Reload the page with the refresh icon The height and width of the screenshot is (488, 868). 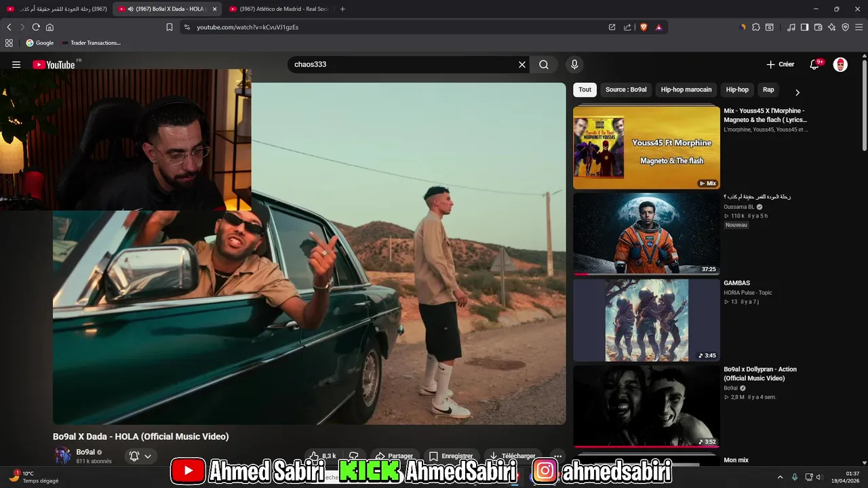[36, 27]
